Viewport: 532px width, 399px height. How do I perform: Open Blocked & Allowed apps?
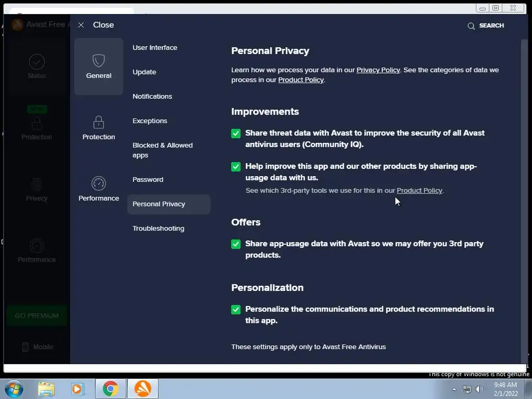163,150
